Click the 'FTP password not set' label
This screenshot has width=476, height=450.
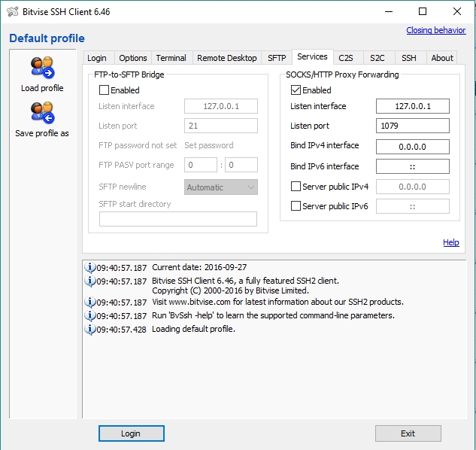click(x=138, y=145)
